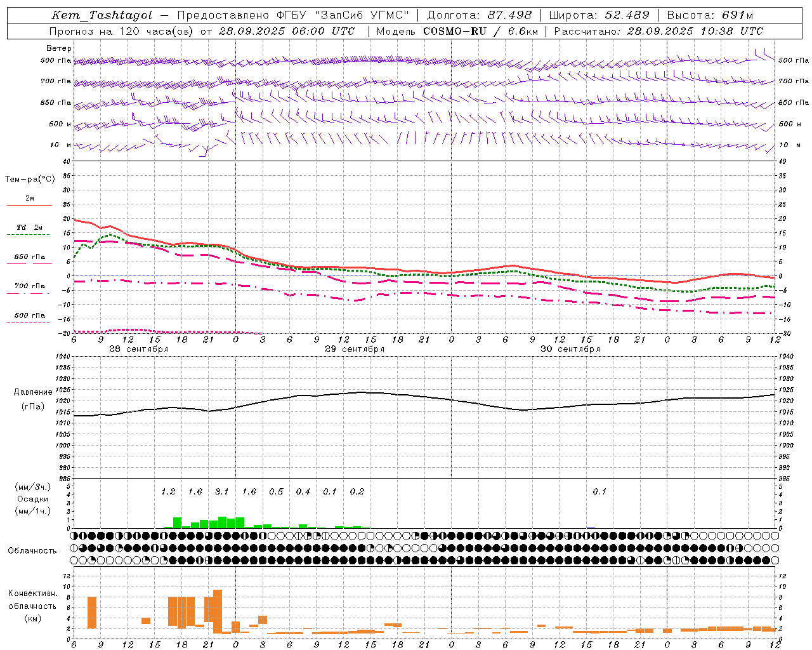This screenshot has width=812, height=650.
Task: Click the '0.2' three-hour precipitation value
Action: (357, 491)
